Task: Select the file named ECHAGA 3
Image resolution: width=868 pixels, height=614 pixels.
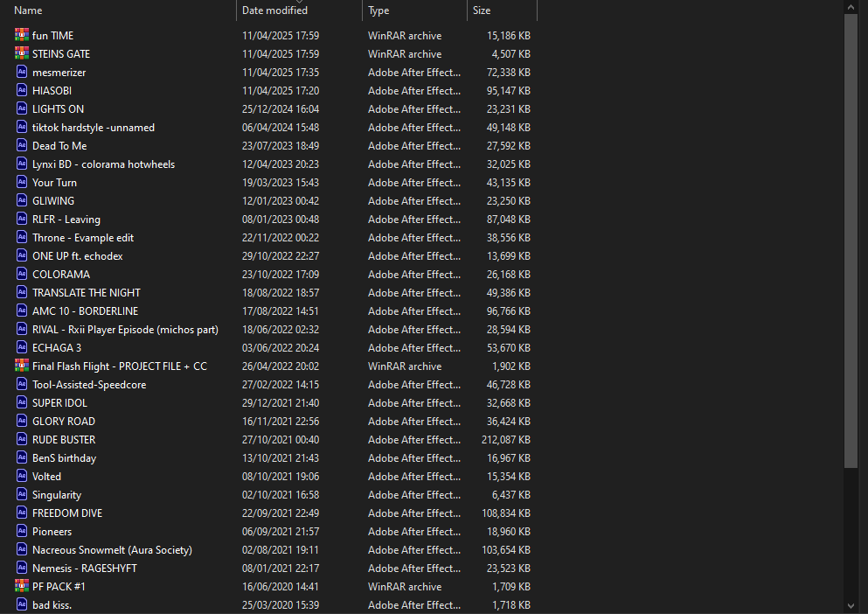Action: (57, 347)
